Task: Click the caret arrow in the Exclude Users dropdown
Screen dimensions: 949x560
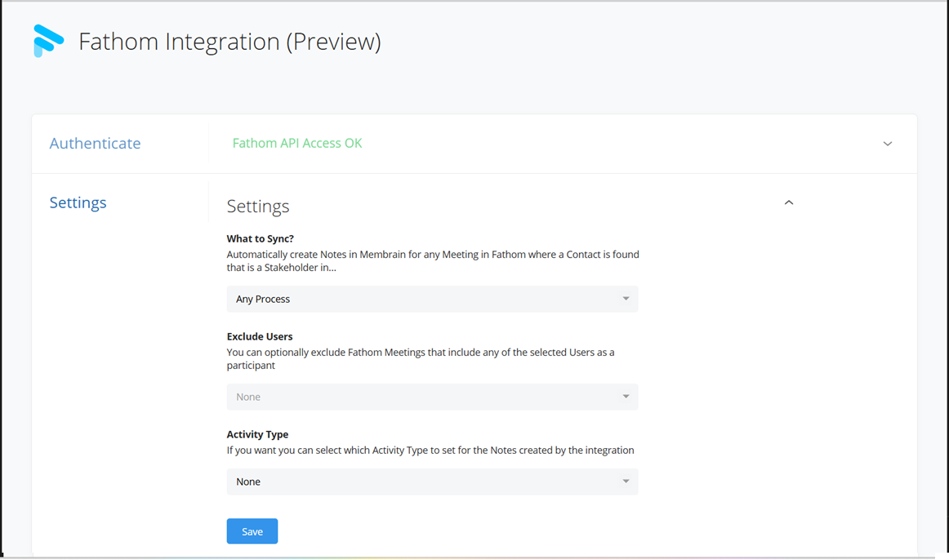Action: (x=626, y=397)
